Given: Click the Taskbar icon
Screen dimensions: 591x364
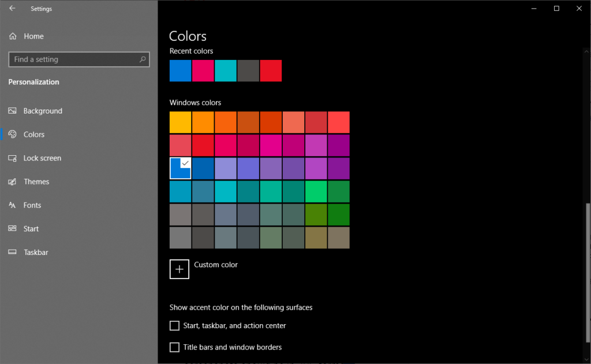Looking at the screenshot, I should click(x=13, y=252).
